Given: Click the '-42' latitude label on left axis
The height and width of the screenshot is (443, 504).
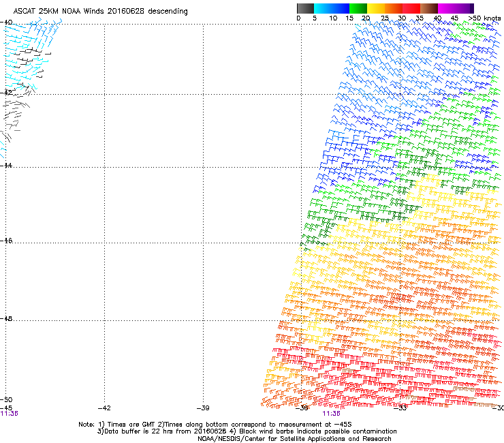Looking at the screenshot, I should (x=6, y=92).
